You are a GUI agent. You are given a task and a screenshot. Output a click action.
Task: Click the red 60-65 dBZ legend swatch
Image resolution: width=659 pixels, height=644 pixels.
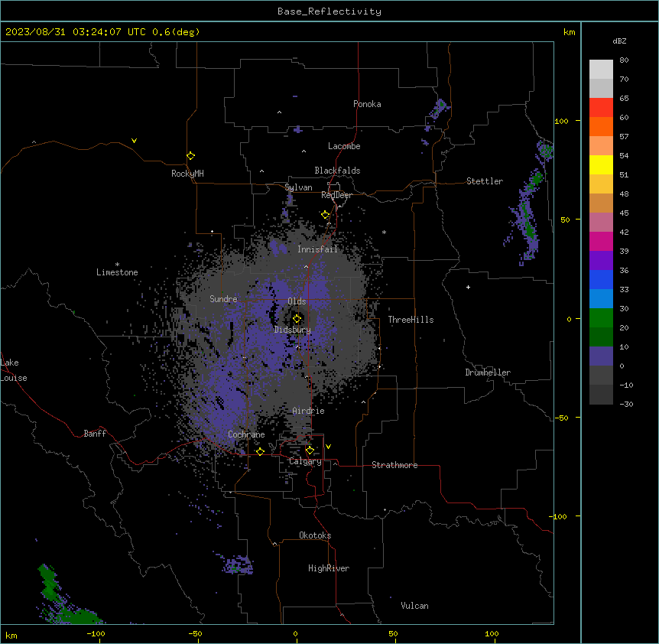(601, 107)
